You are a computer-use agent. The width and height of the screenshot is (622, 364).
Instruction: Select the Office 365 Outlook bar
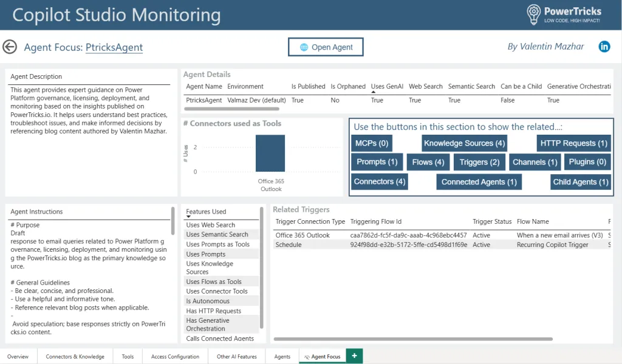coord(270,153)
